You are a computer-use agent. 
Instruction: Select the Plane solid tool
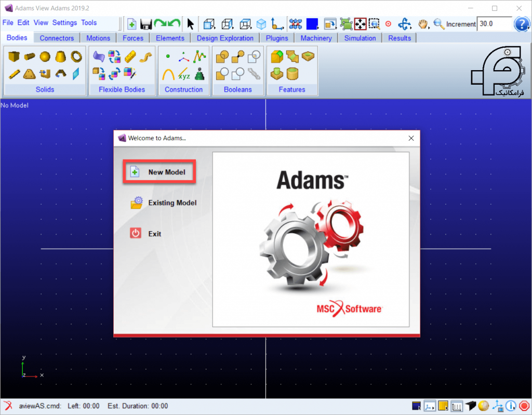[76, 74]
